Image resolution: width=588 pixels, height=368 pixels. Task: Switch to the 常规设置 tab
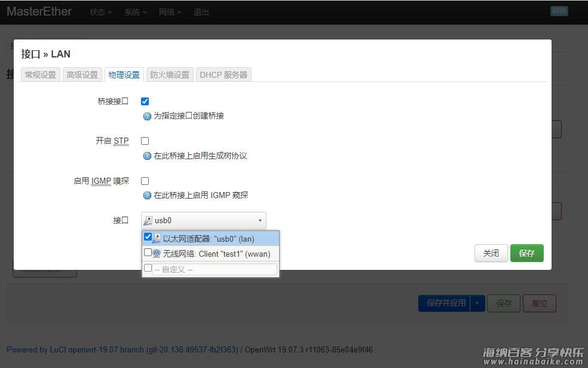41,75
